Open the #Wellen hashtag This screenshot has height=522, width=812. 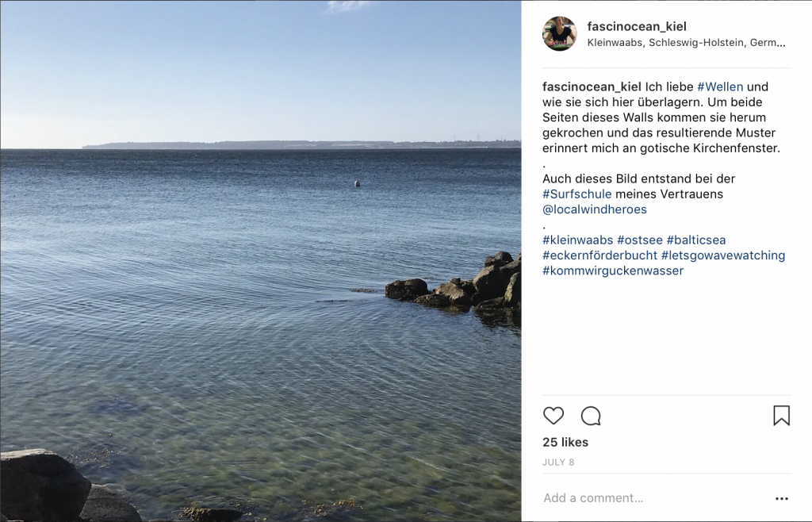[720, 86]
